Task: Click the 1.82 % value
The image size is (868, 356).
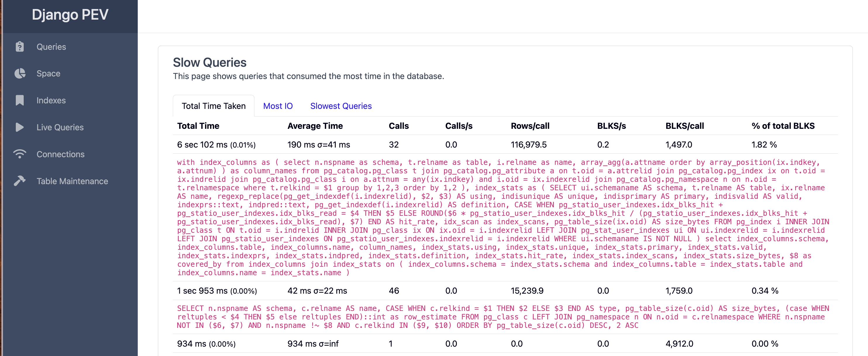Action: coord(764,145)
